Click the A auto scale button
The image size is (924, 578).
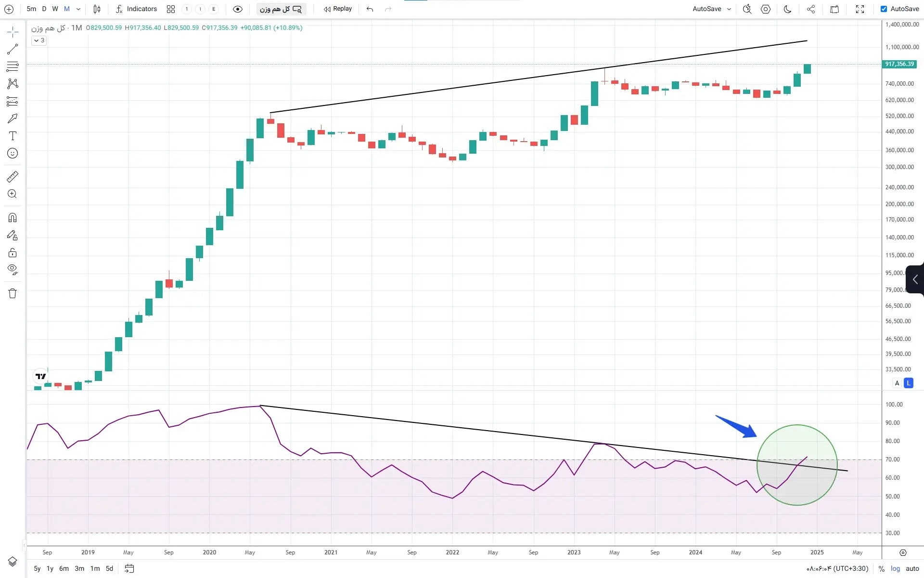click(x=897, y=383)
